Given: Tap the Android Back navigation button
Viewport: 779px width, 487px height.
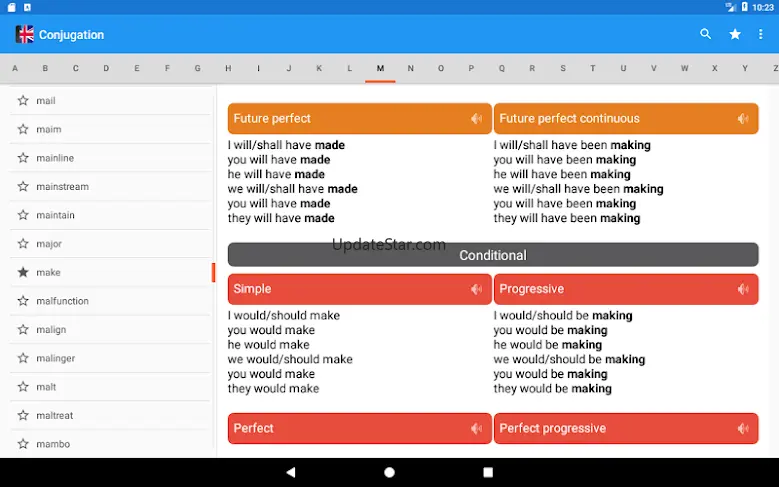Looking at the screenshot, I should coord(291,472).
